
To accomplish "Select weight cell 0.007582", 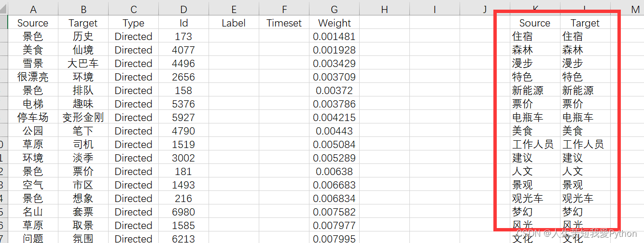I will coord(334,212).
